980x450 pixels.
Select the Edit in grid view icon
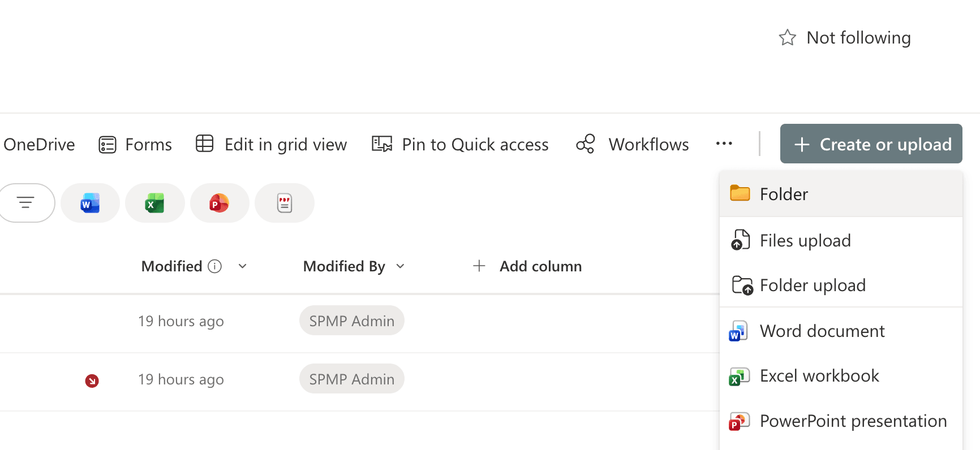coord(205,144)
